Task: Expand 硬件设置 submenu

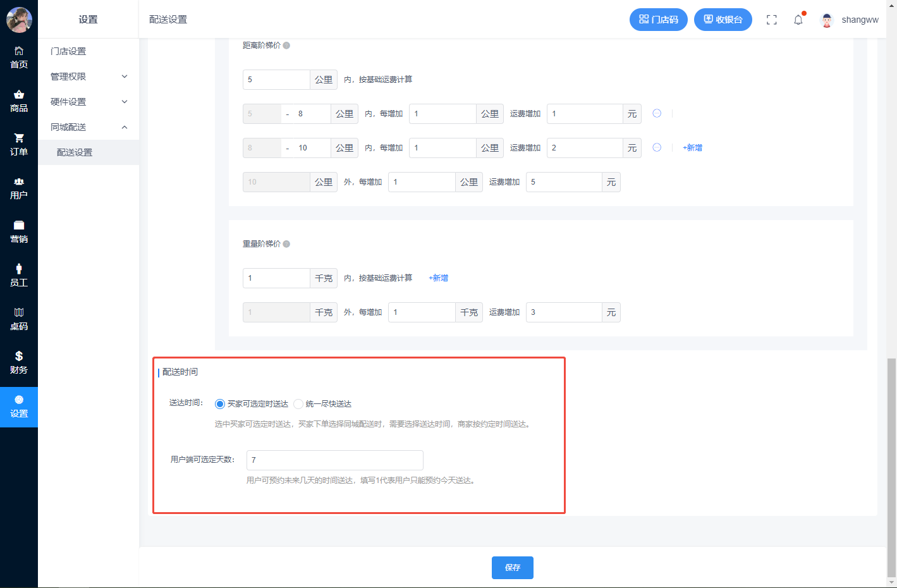Action: point(88,102)
